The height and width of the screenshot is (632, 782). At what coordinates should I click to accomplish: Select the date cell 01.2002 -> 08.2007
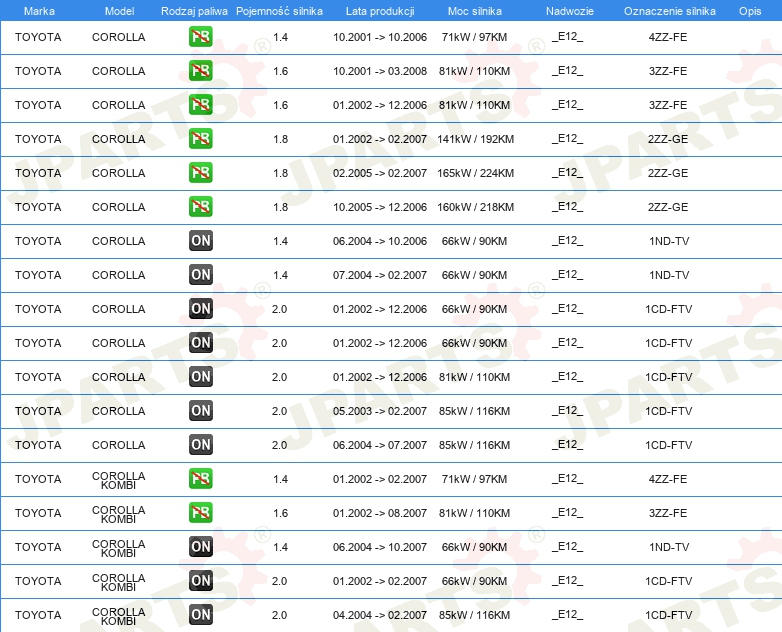pos(380,513)
